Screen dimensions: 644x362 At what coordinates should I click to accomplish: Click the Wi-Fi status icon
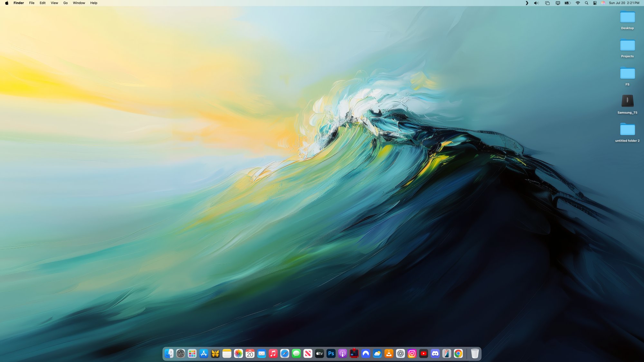tap(578, 3)
